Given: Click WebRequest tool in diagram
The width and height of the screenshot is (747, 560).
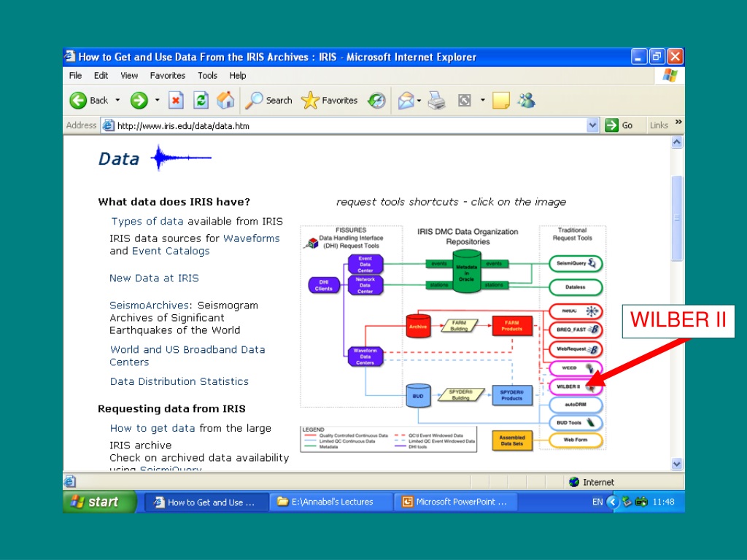Looking at the screenshot, I should [x=576, y=349].
